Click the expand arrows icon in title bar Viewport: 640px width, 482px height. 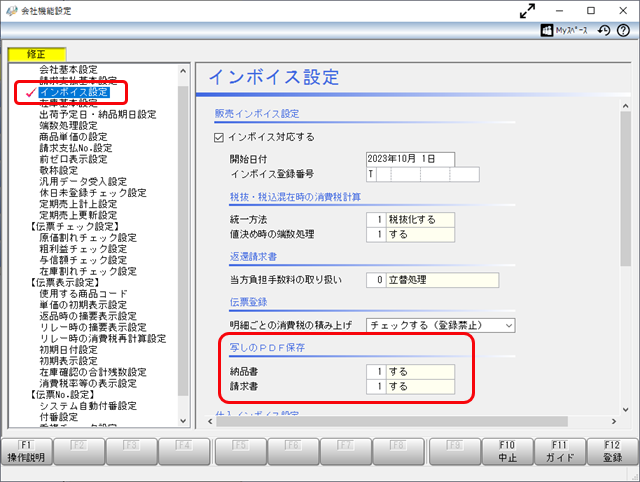[527, 11]
